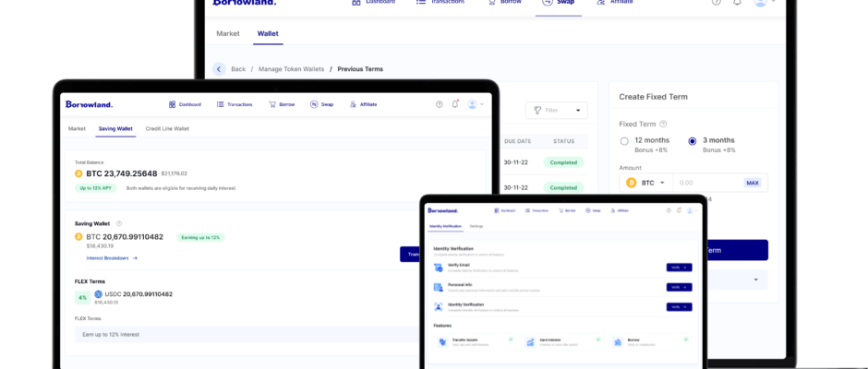Click 4% rate badge under FLEX Terms
This screenshot has width=868, height=369.
pos(82,298)
